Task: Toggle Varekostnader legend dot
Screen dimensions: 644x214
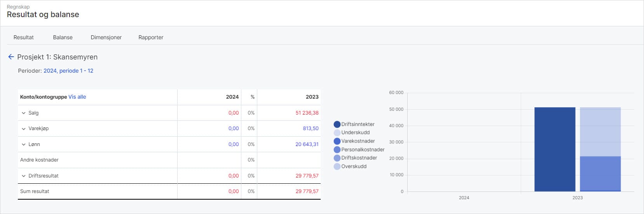Action: point(337,141)
